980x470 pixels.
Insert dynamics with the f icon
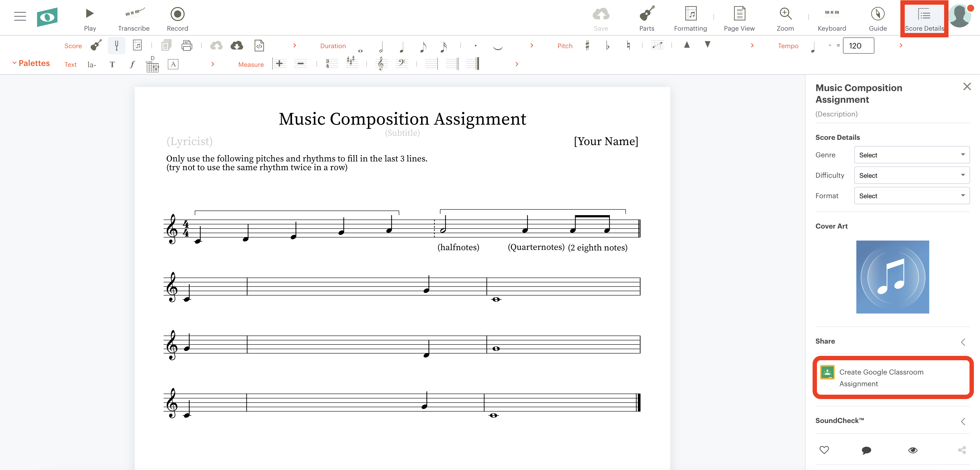pyautogui.click(x=132, y=64)
